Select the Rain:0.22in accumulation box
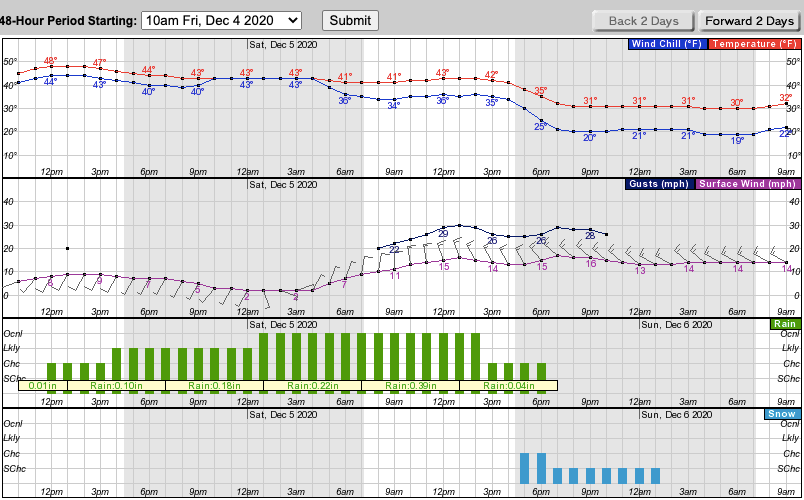The height and width of the screenshot is (500, 804). tap(313, 385)
